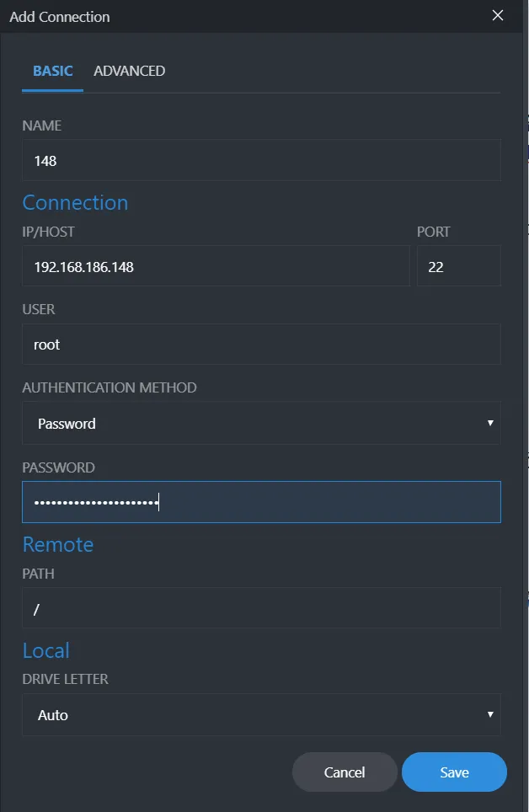Click the PORT number field
The height and width of the screenshot is (812, 529).
click(458, 267)
